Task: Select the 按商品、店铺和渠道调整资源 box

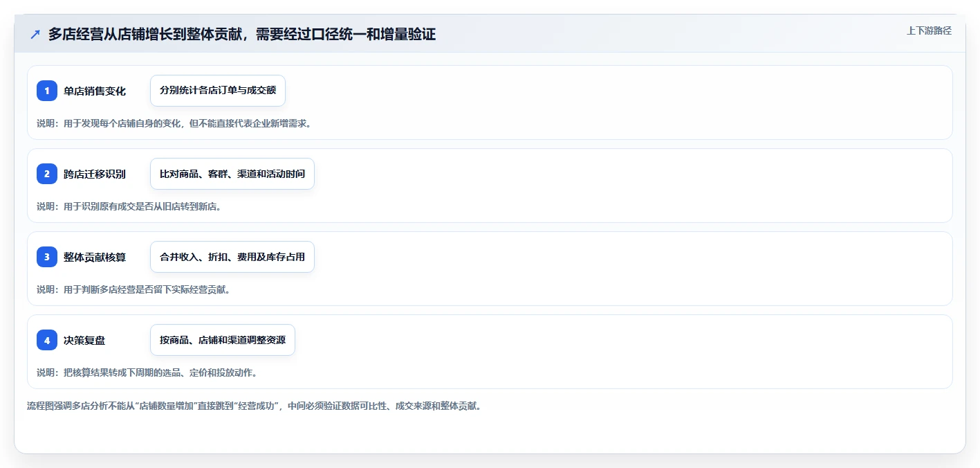Action: [x=223, y=340]
